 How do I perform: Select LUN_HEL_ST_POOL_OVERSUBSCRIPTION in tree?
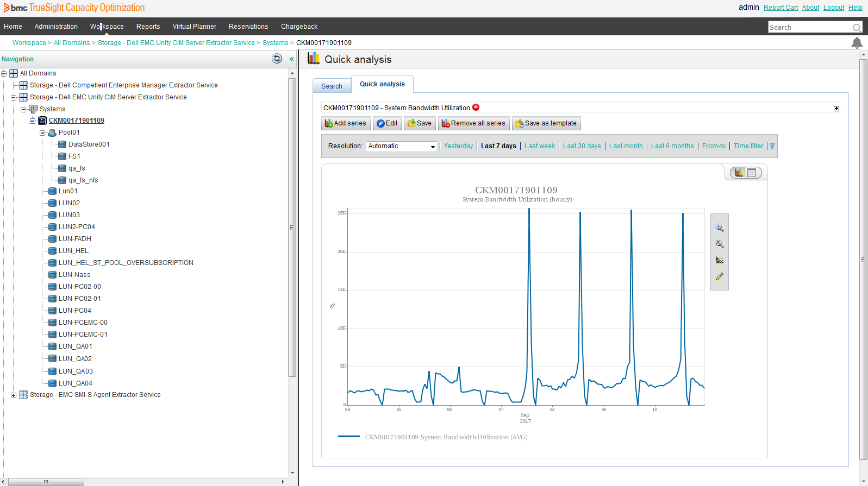[126, 263]
